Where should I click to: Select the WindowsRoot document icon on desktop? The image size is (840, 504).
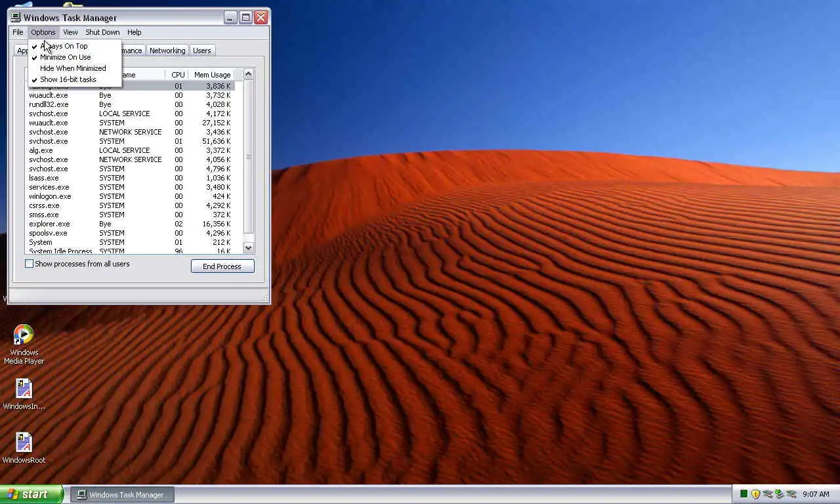(x=24, y=448)
